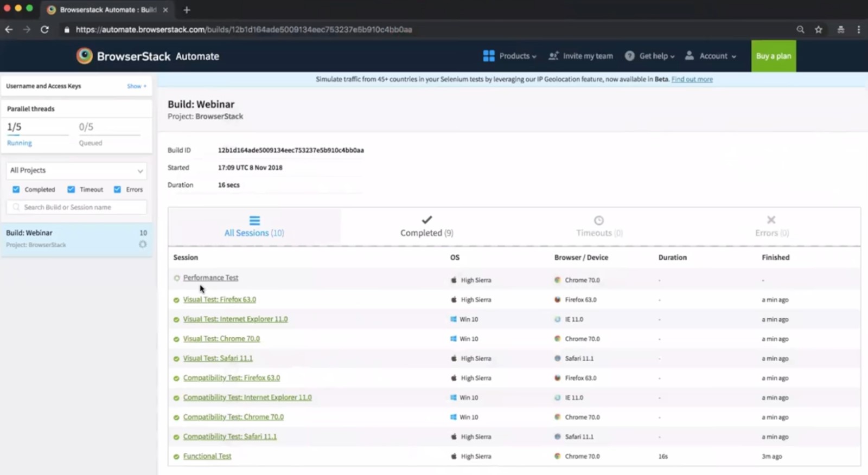The image size is (868, 475).
Task: Switch to Timeouts (0) tab
Action: (599, 227)
